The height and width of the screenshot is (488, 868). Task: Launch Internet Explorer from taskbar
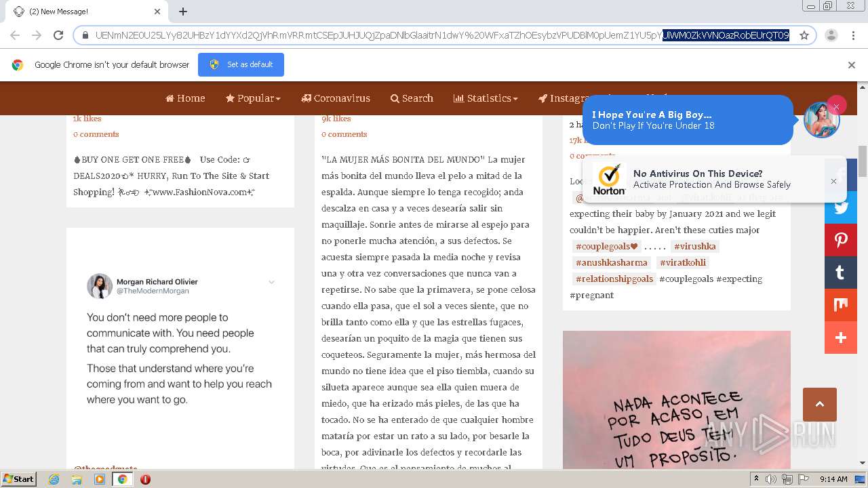click(54, 479)
